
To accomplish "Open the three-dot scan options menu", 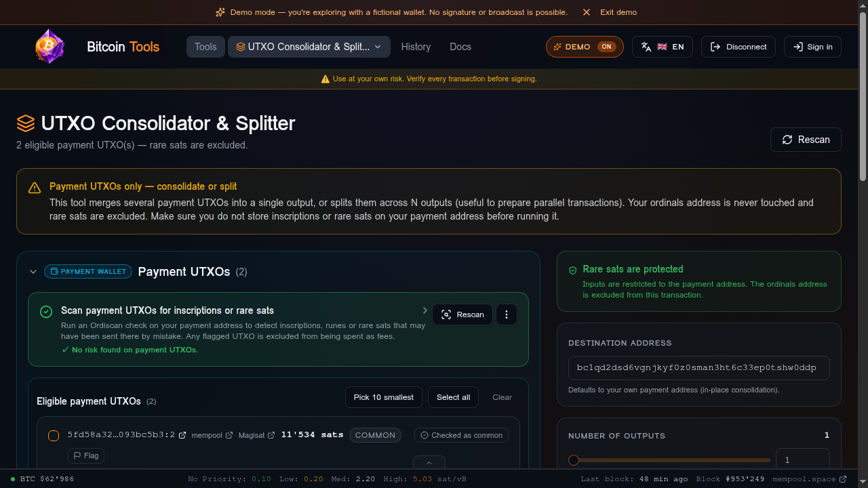I will tap(507, 314).
